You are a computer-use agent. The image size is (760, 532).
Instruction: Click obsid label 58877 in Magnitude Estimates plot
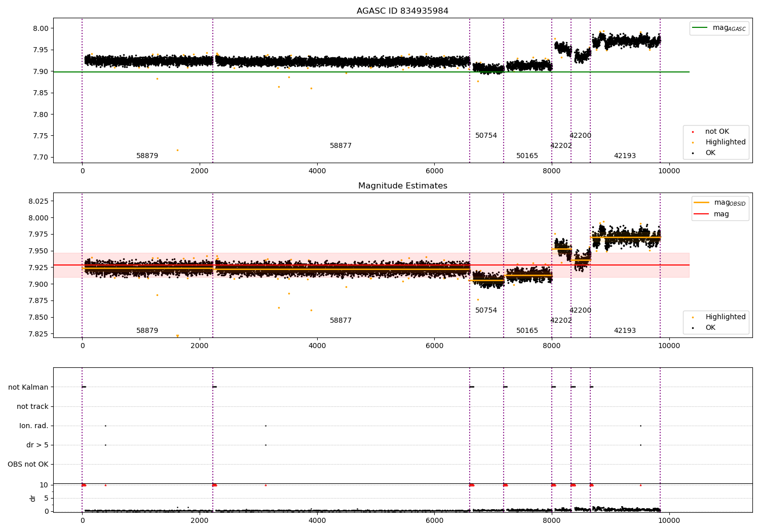pos(340,321)
